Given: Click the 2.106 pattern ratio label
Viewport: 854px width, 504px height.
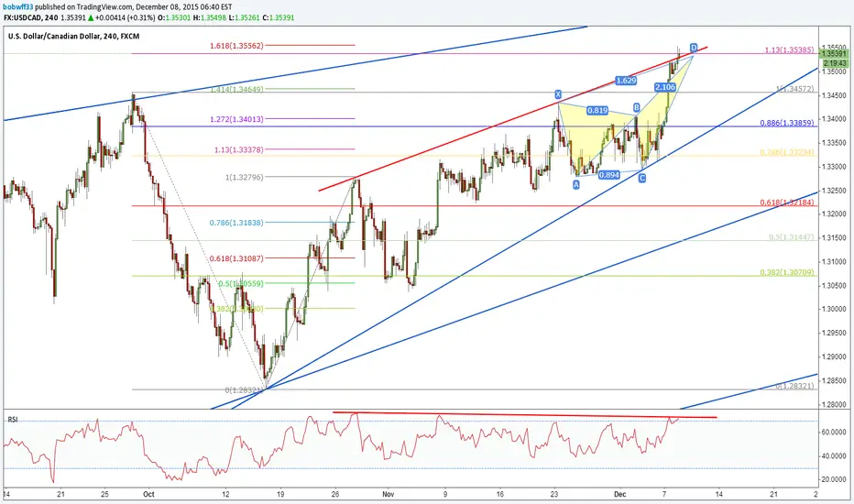Looking at the screenshot, I should click(665, 87).
